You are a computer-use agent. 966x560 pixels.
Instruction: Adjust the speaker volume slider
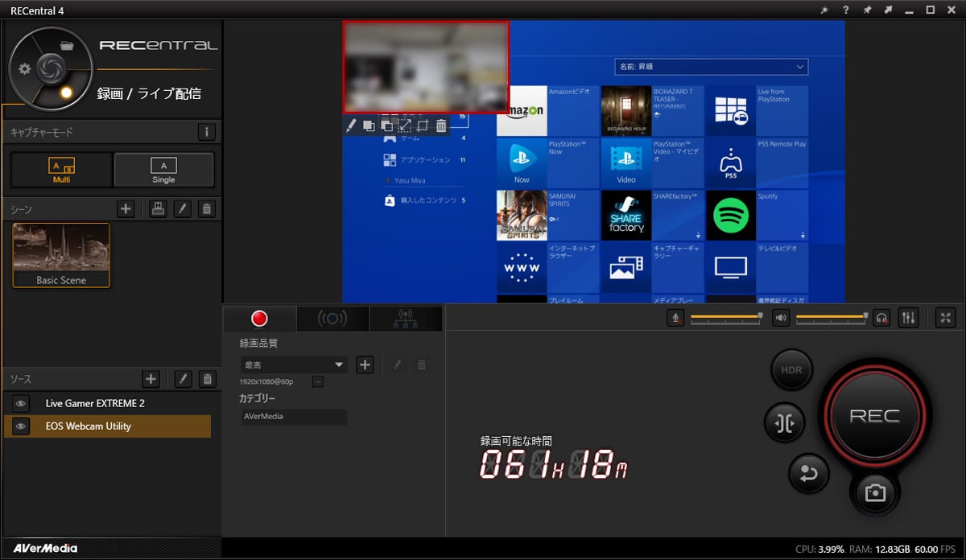coord(832,318)
